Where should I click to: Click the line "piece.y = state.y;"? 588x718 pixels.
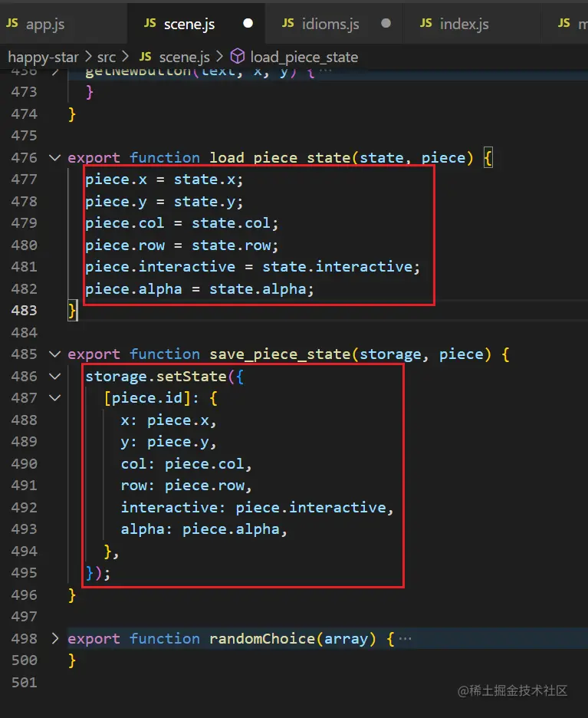[164, 202]
